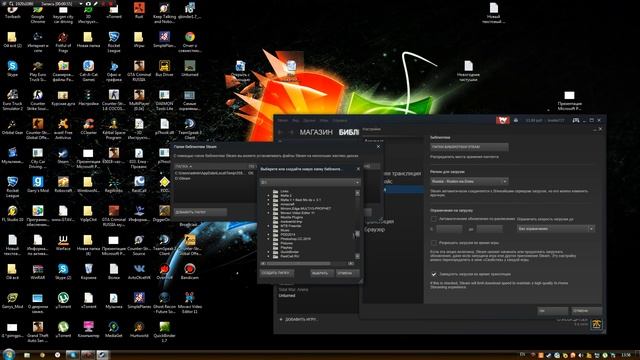640x360 pixels.
Task: Open the D:\ drive dropdown in folder chooser
Action: click(x=310, y=182)
